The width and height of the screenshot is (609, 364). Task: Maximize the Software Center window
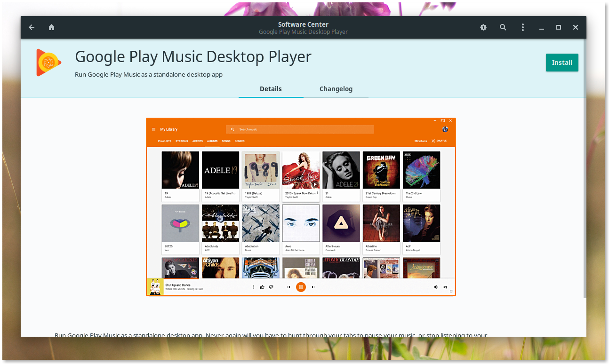(x=559, y=27)
